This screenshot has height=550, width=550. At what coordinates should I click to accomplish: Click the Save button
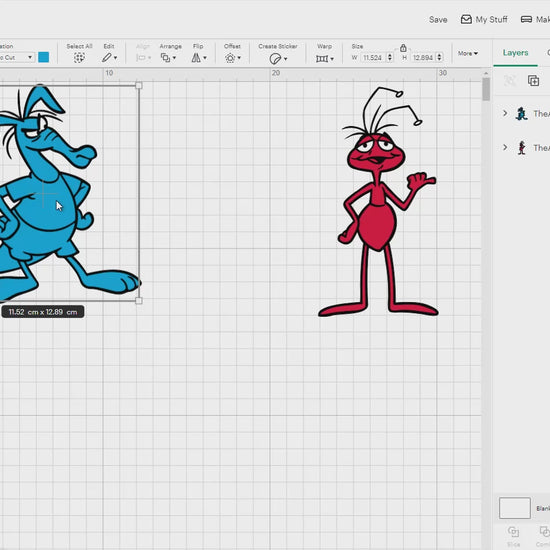tap(438, 20)
